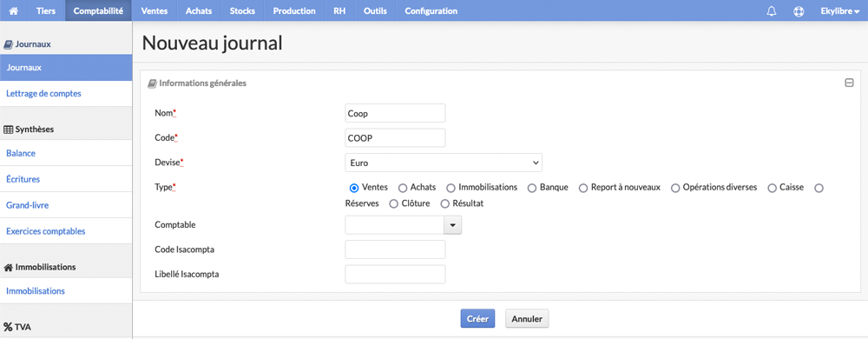The width and height of the screenshot is (868, 339).
Task: Go to the Home icon
Action: 14,11
